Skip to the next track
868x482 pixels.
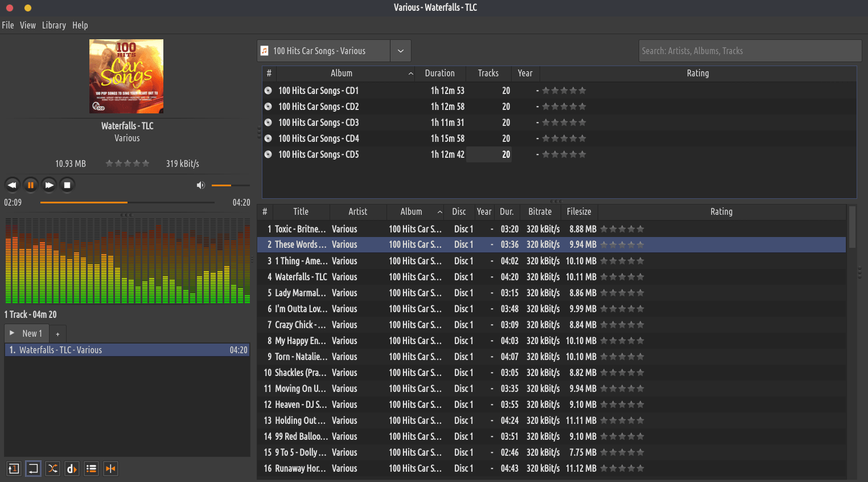(49, 185)
